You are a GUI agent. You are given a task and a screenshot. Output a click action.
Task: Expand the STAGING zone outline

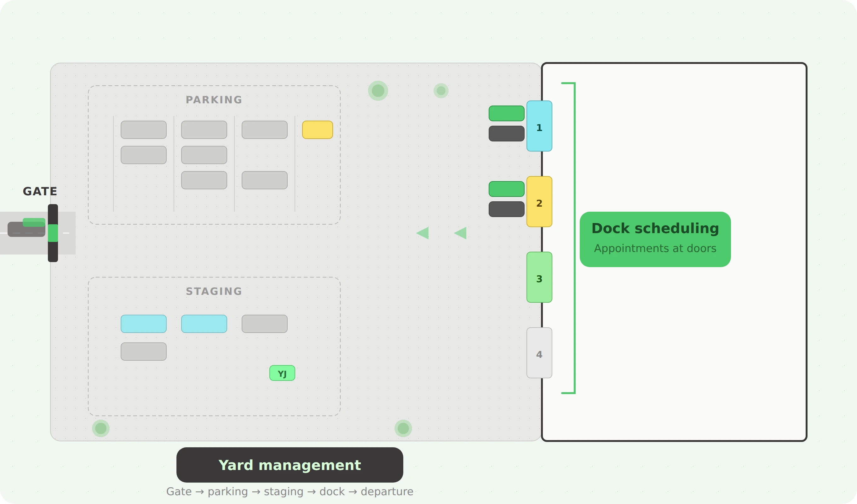[x=214, y=291]
